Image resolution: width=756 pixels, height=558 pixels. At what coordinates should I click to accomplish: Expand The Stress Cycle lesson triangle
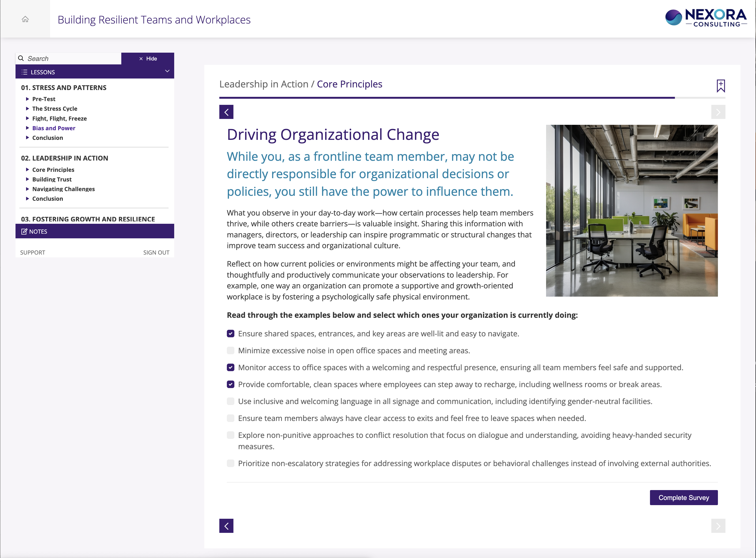pos(27,108)
